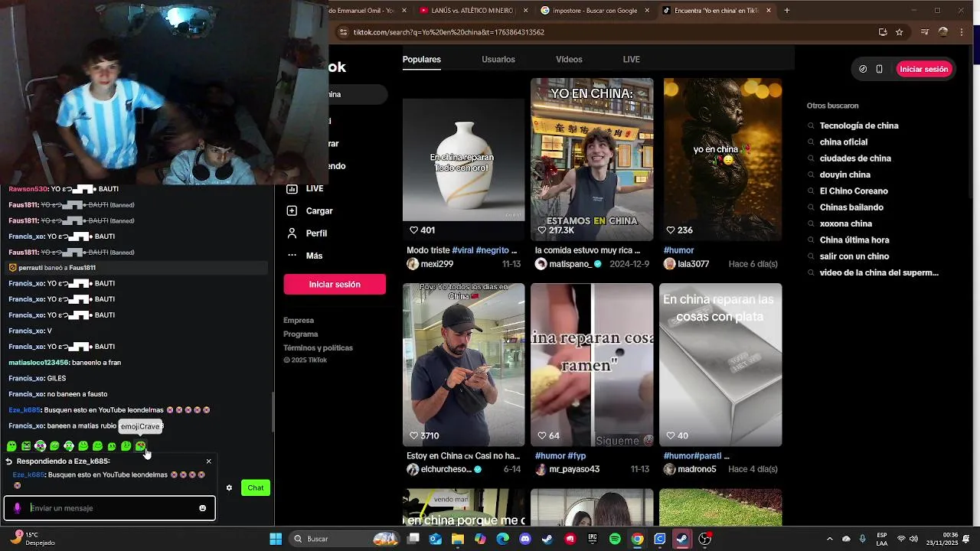Focus the 'Enviar un mensaje' input field
The height and width of the screenshot is (551, 980).
tap(109, 508)
